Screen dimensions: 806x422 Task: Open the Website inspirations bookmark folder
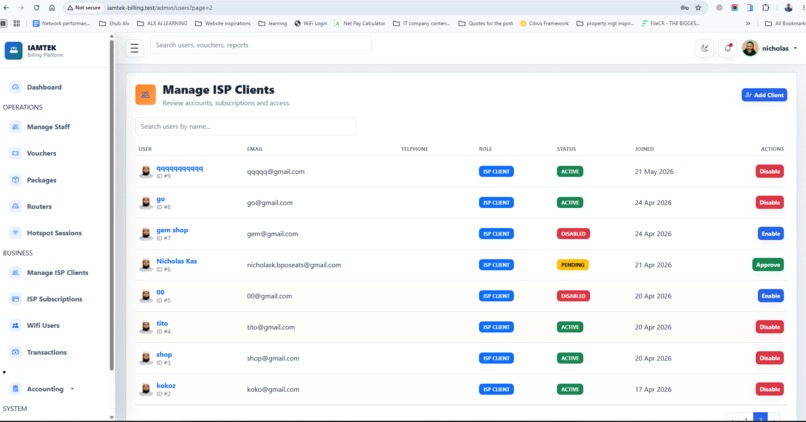(223, 23)
